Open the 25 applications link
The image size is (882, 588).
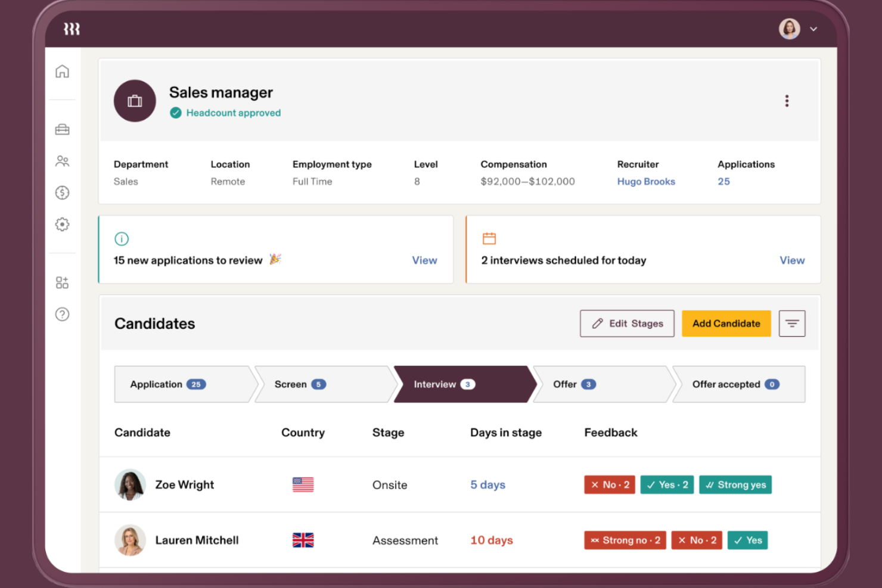723,181
